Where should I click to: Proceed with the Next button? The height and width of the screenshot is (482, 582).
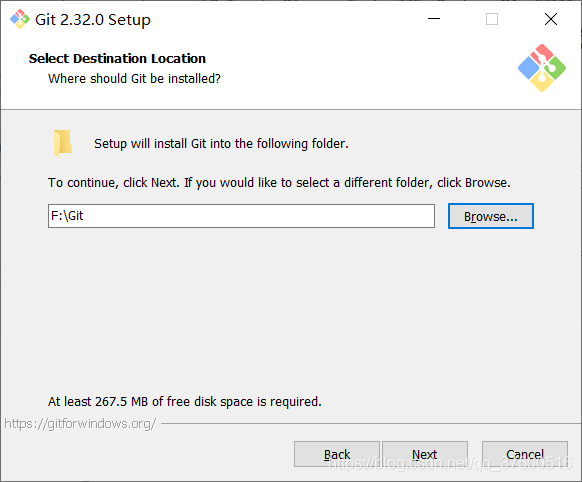[425, 454]
